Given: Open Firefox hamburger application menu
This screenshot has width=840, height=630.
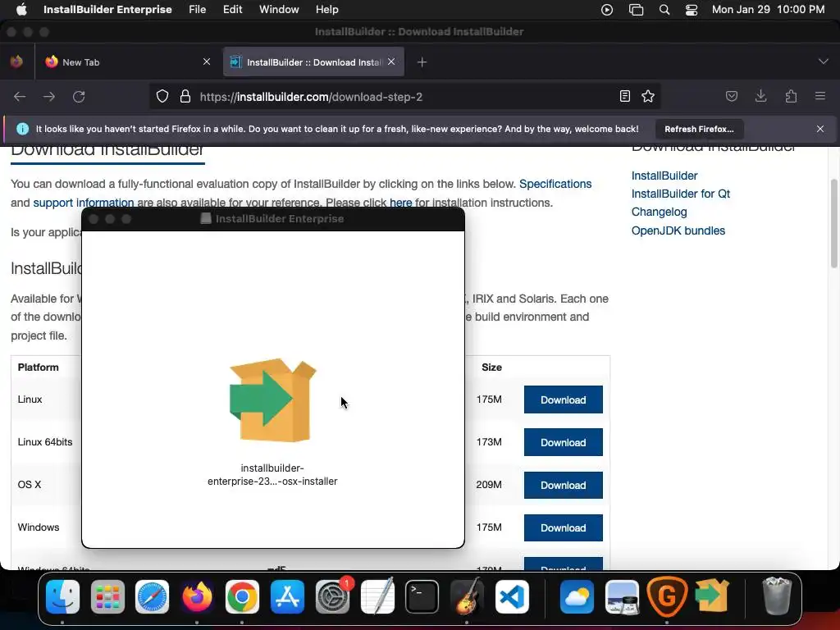Looking at the screenshot, I should [820, 97].
